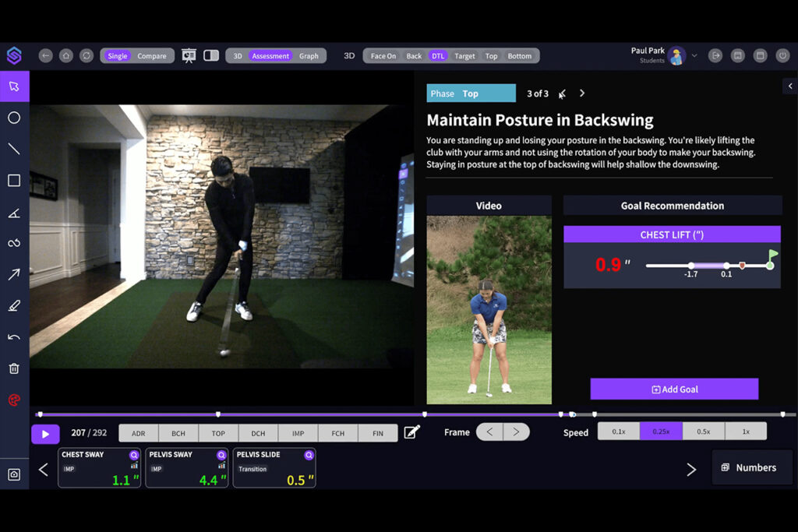Screen dimensions: 798x532
Task: Set playback speed to 0.1x
Action: pyautogui.click(x=619, y=432)
